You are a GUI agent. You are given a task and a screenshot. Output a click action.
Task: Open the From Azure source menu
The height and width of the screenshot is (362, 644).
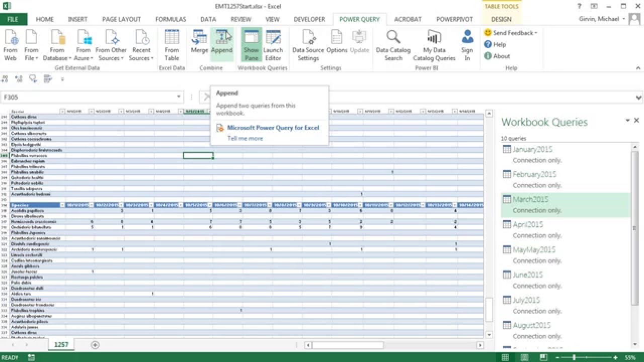tap(84, 45)
